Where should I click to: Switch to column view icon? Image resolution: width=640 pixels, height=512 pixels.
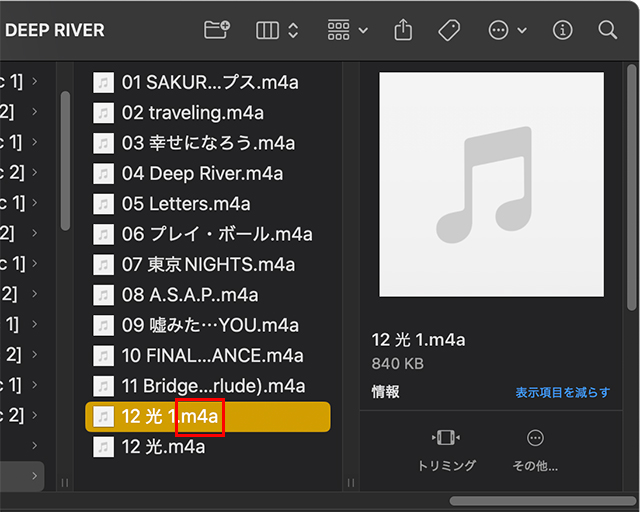pyautogui.click(x=267, y=30)
